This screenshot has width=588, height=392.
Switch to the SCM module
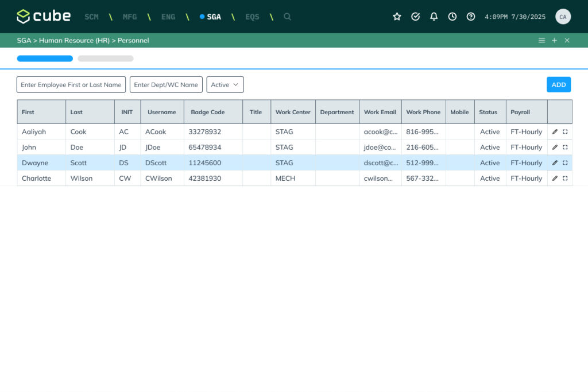(91, 17)
